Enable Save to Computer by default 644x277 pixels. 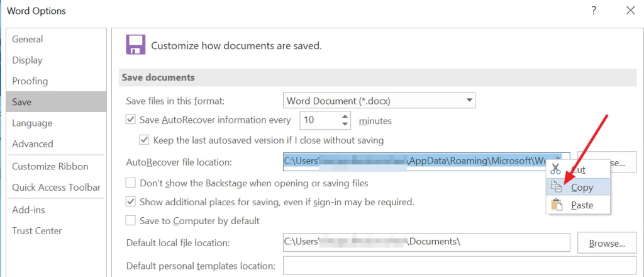pyautogui.click(x=131, y=220)
